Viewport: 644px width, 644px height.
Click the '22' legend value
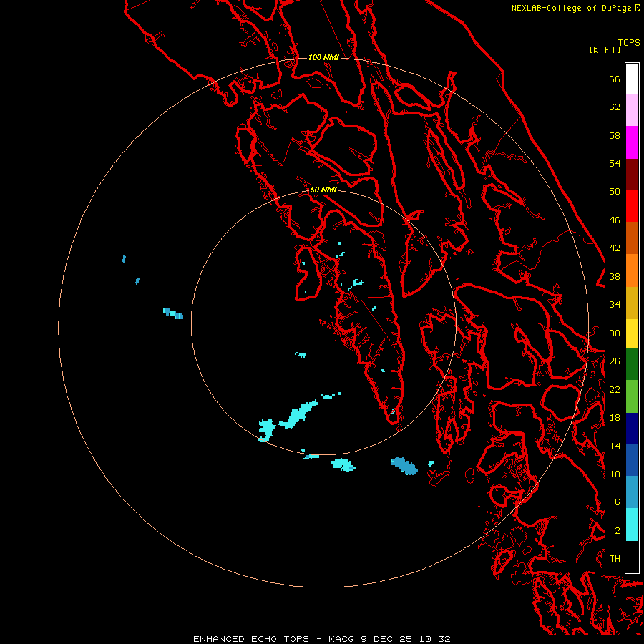click(x=615, y=389)
